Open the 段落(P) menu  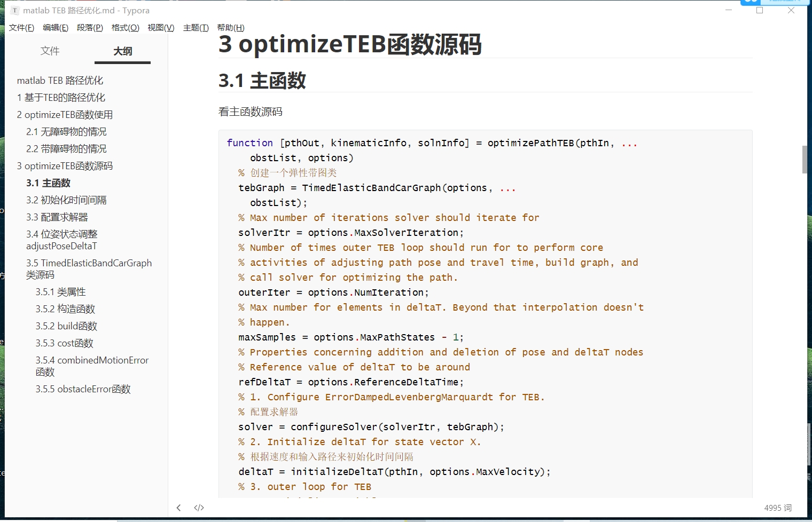90,28
